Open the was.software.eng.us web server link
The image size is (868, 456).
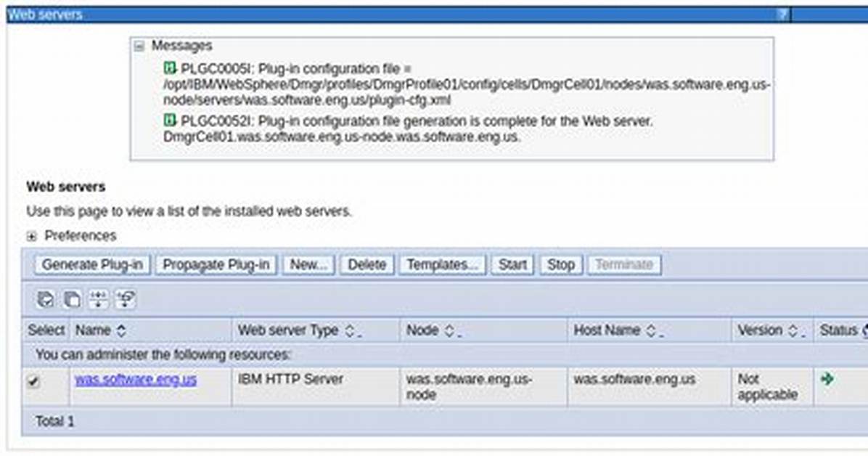pyautogui.click(x=136, y=380)
